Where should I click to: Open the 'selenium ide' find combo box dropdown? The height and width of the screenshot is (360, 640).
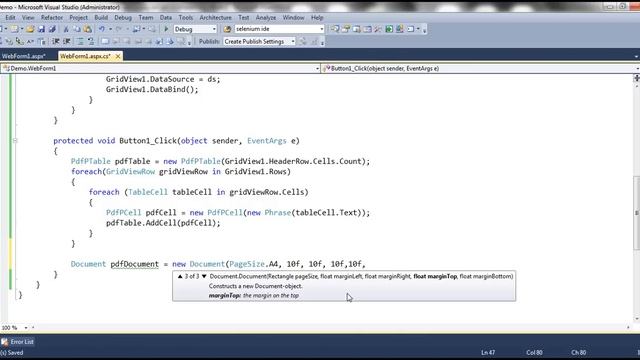[321, 29]
